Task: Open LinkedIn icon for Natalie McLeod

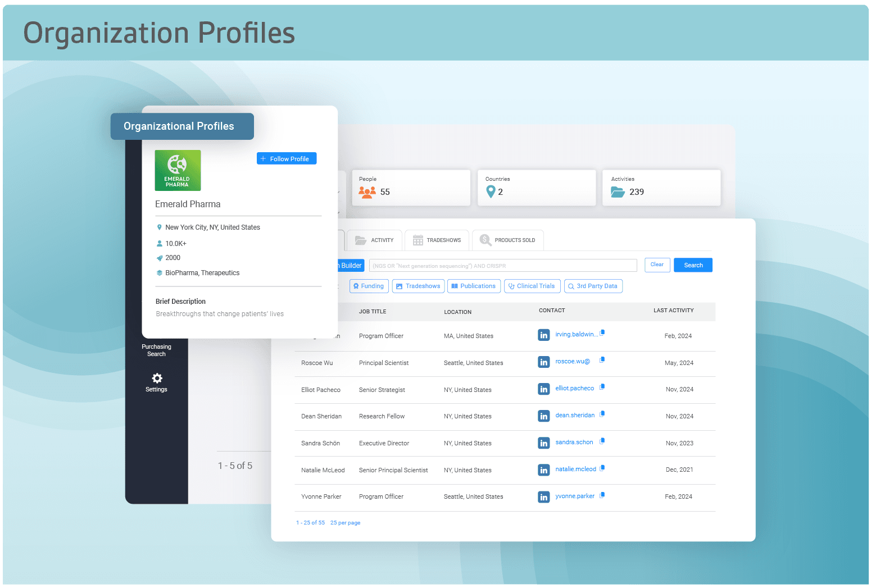Action: 544,470
